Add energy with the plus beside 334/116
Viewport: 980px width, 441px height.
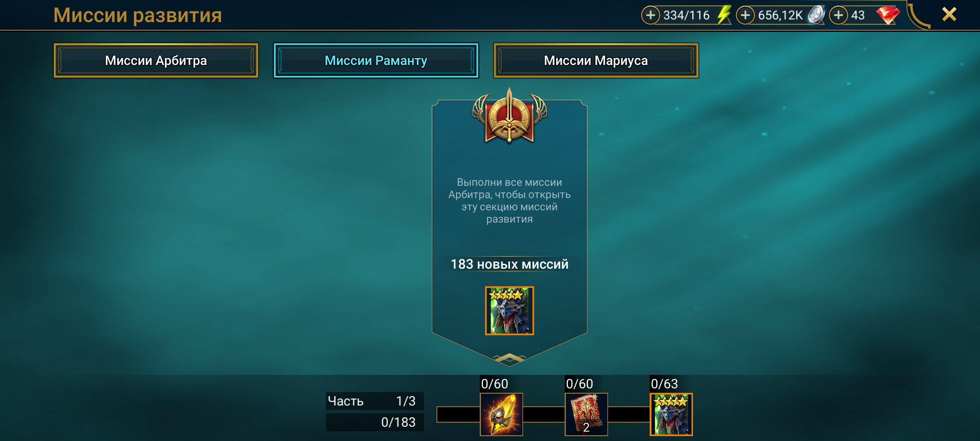[x=650, y=16]
